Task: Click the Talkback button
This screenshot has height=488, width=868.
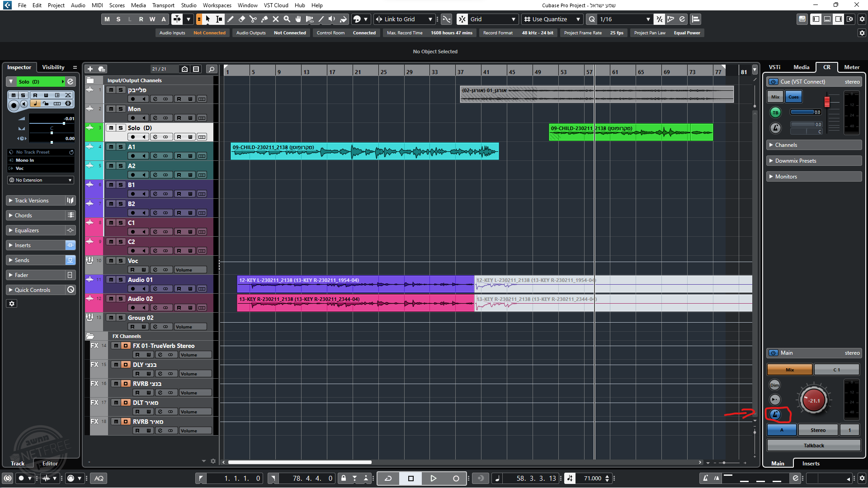Action: (x=814, y=446)
